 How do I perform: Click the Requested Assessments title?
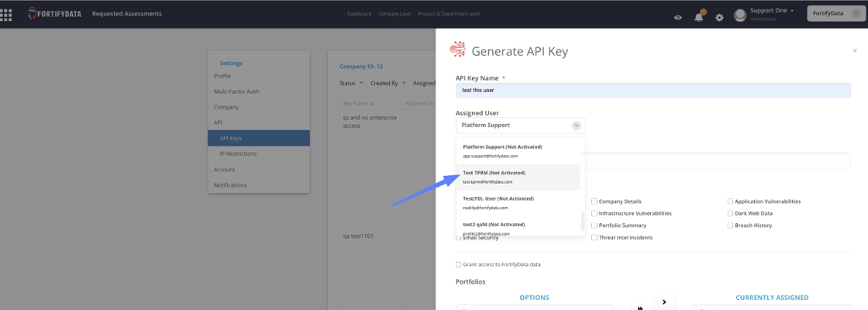(127, 14)
